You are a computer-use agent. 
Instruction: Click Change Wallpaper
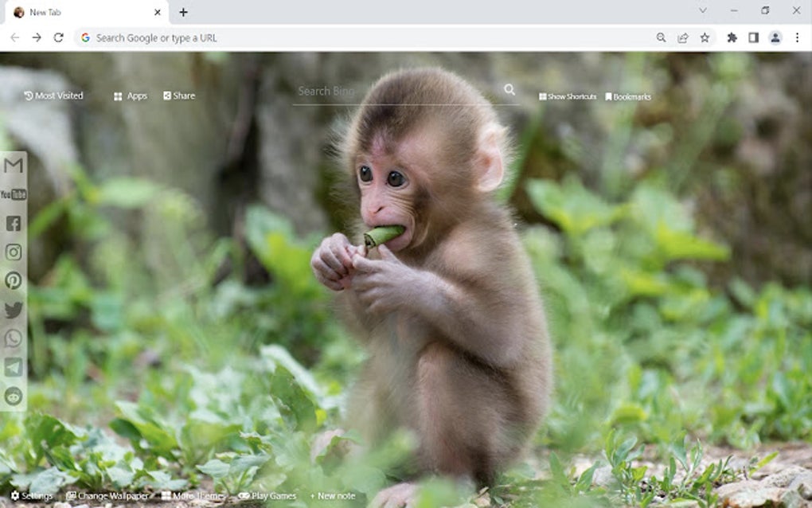(x=107, y=495)
